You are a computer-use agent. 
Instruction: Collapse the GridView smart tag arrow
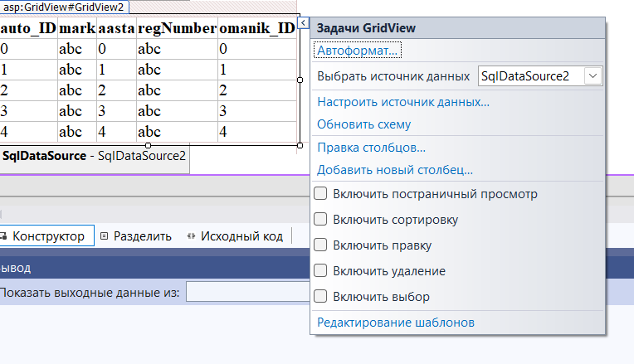pyautogui.click(x=303, y=23)
